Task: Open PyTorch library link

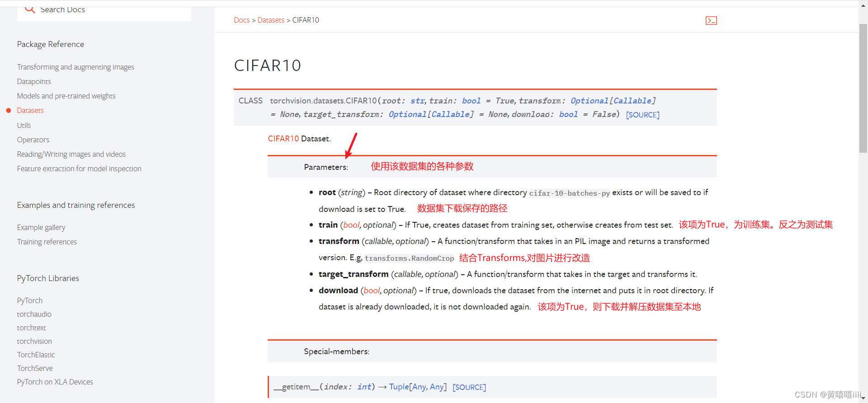Action: coord(30,300)
